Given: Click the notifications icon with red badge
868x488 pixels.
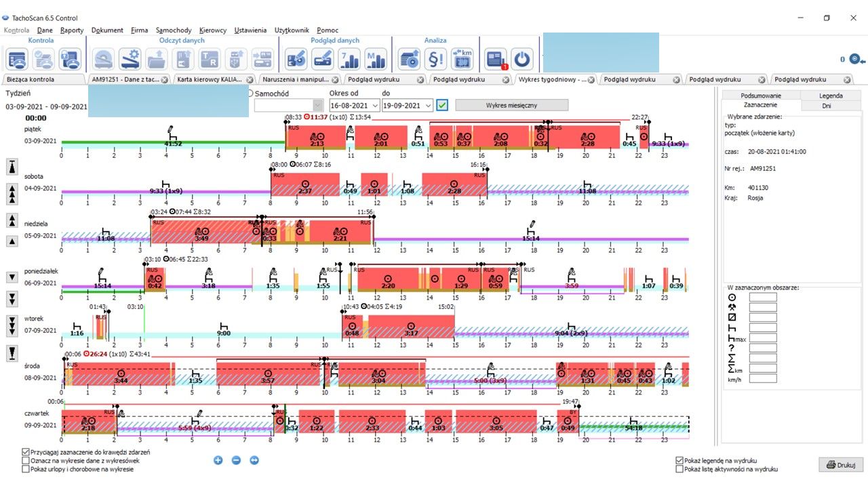Looking at the screenshot, I should click(x=496, y=59).
